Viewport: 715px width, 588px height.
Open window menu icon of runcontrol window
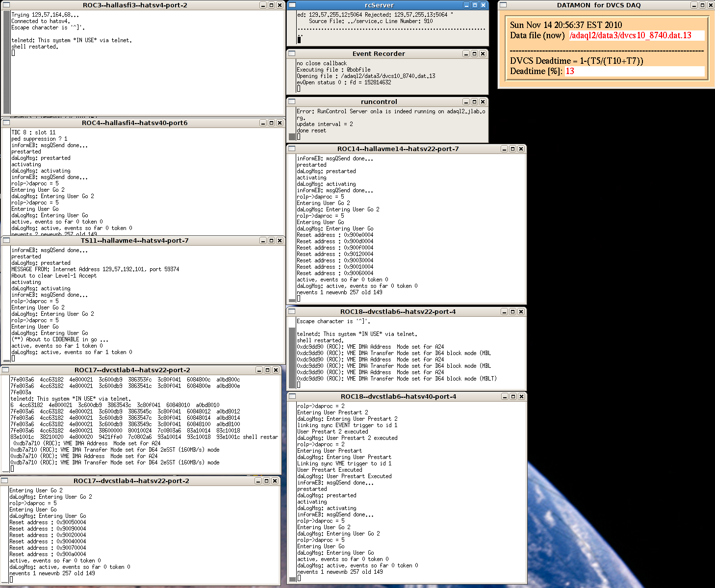[x=292, y=102]
